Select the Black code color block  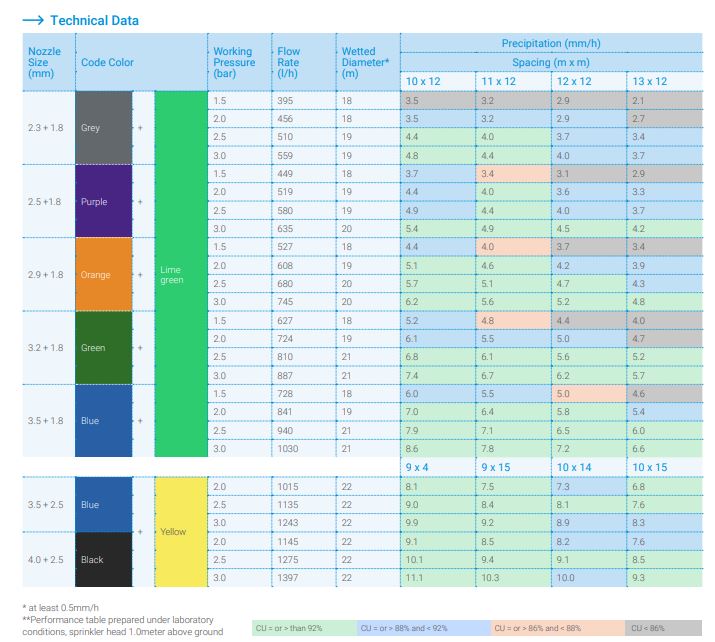(104, 559)
